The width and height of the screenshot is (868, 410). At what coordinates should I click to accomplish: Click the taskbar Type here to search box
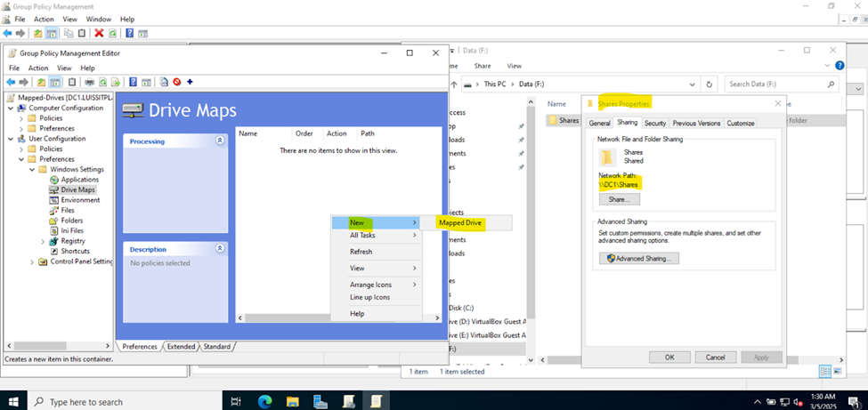click(x=125, y=402)
